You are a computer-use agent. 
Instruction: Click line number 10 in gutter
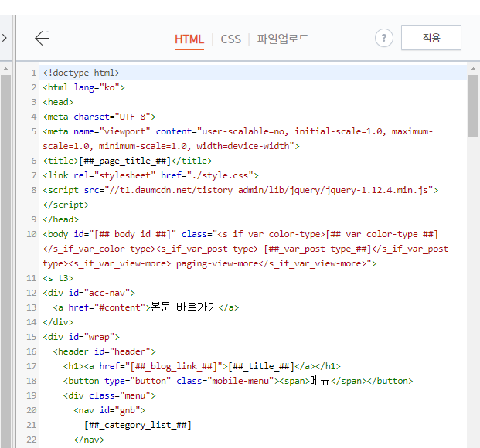click(31, 234)
